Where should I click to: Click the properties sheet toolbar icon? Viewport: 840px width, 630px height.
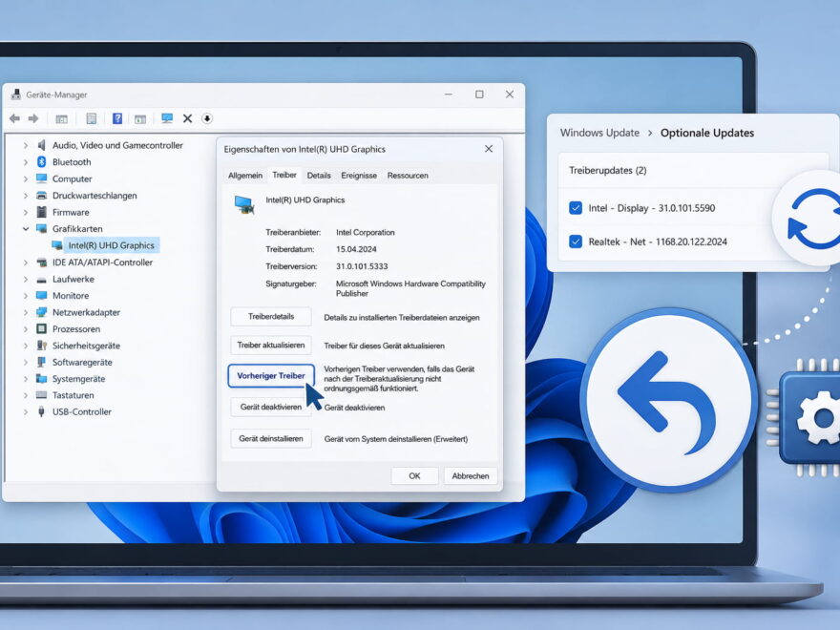coord(92,118)
